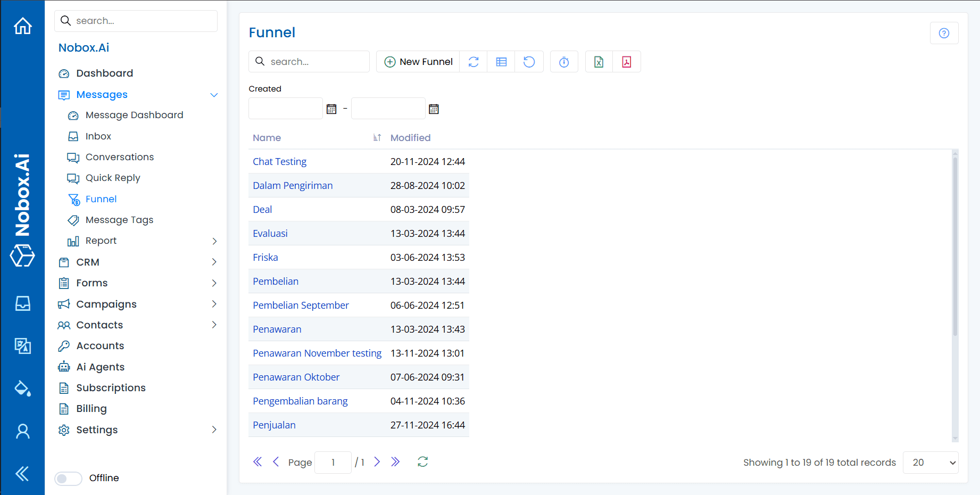This screenshot has width=980, height=495.
Task: Open the translation icon in blue rail
Action: [22, 346]
